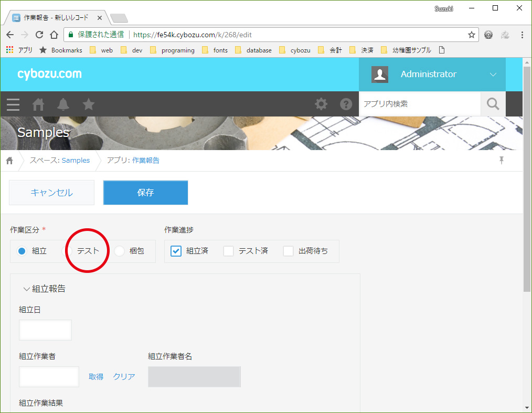Open the 決済 bookmark folder
This screenshot has width=532, height=413.
[361, 50]
